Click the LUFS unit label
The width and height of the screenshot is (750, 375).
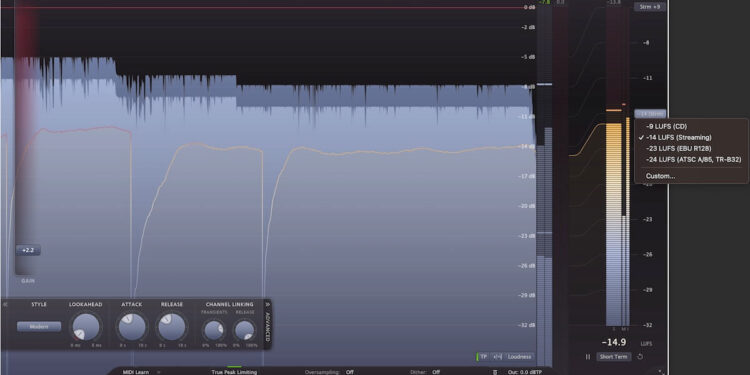coord(646,343)
